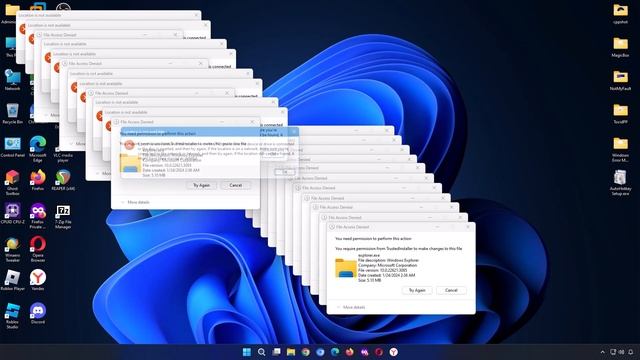Expand More details in the frontmost explorer.exe dialog
The height and width of the screenshot is (360, 640).
click(x=351, y=307)
